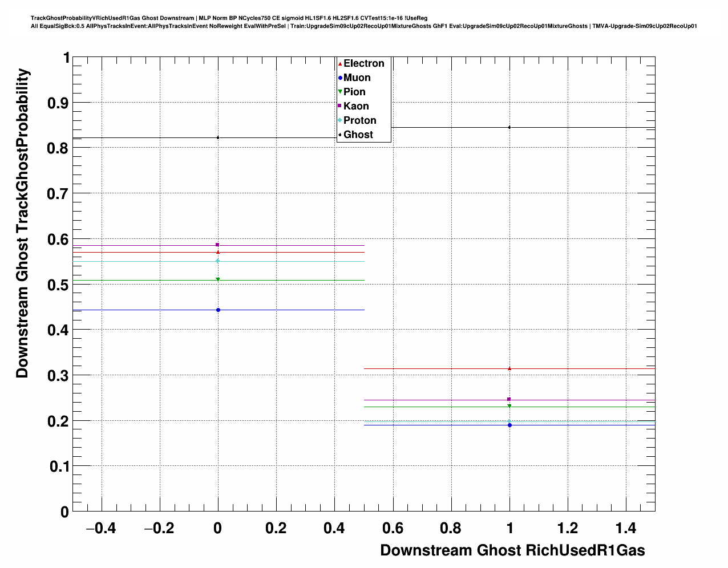Click y-axis label 0.3
728x568 pixels.
point(58,376)
